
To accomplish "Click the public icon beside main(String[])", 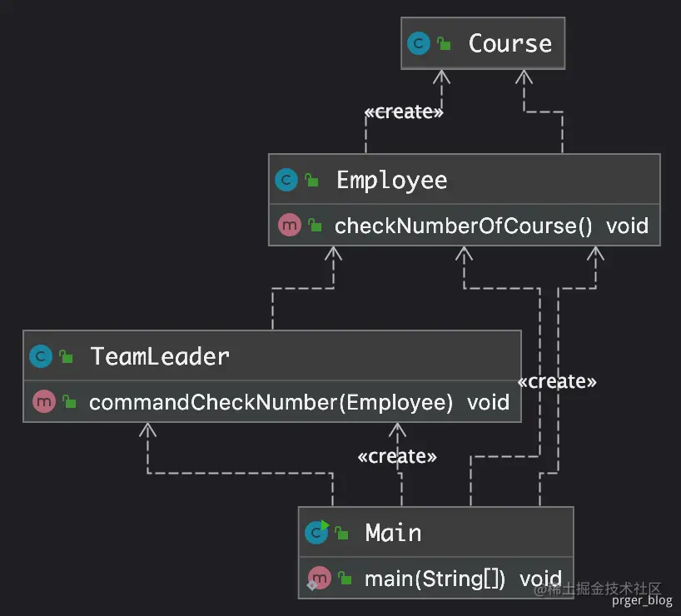I will [x=345, y=579].
